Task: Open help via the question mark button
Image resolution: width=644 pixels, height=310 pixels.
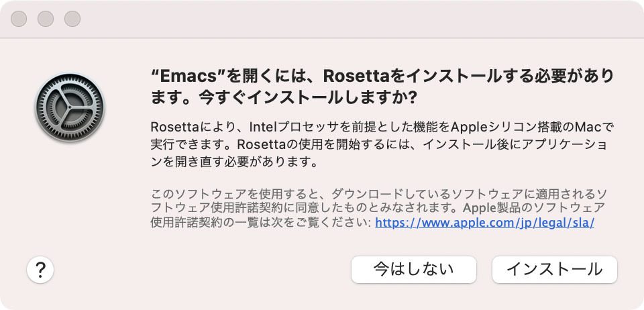Action: click(40, 270)
